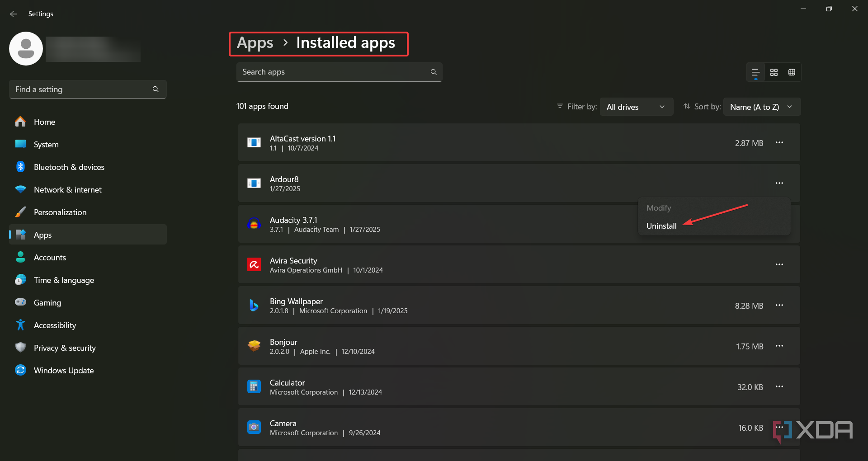Open the Sort by Name dropdown
The height and width of the screenshot is (461, 868).
762,107
